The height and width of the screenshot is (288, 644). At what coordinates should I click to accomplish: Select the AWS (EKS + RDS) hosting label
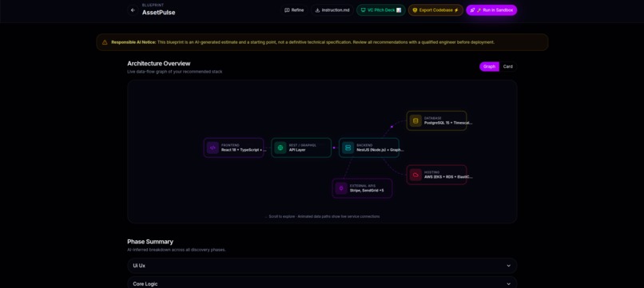tap(448, 177)
